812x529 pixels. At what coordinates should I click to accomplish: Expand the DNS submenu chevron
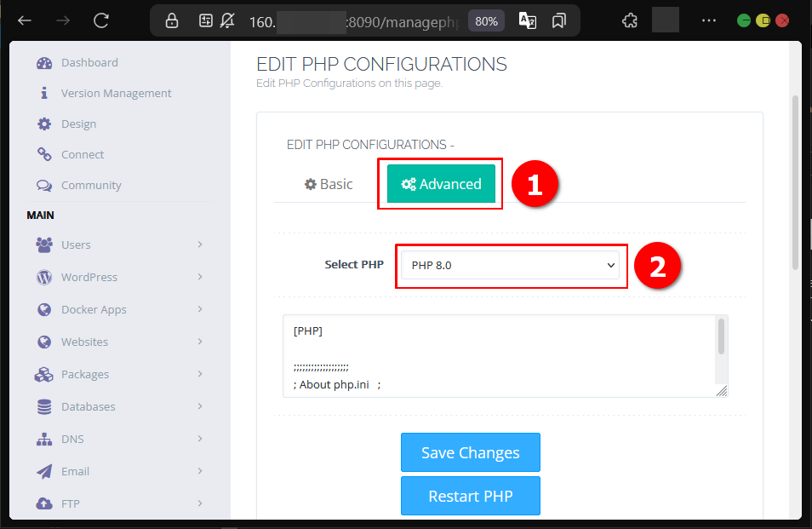[200, 439]
